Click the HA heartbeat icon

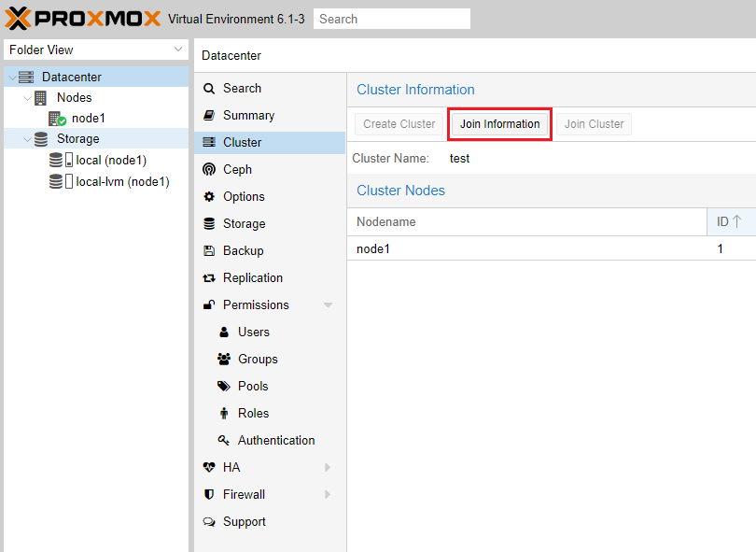[x=209, y=468]
